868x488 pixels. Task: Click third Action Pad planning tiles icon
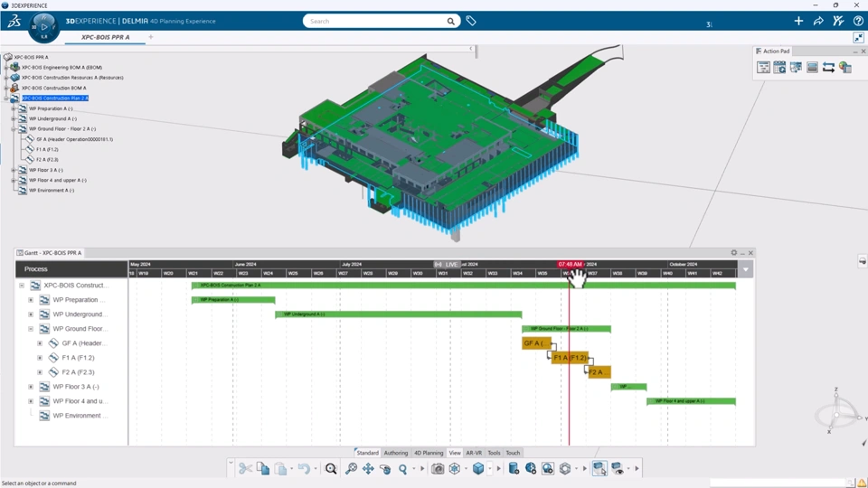point(796,68)
